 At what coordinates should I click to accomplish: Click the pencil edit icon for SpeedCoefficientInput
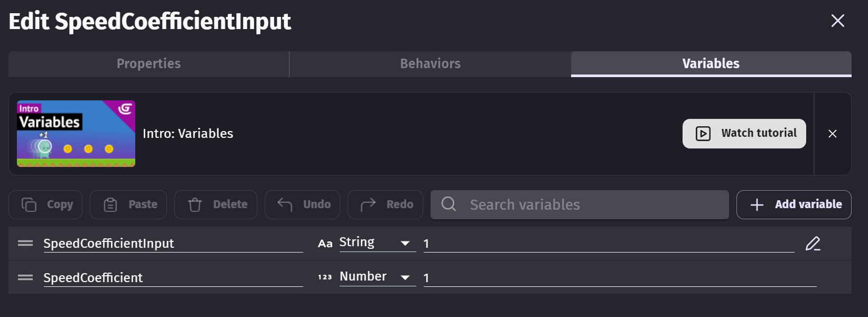pyautogui.click(x=813, y=244)
